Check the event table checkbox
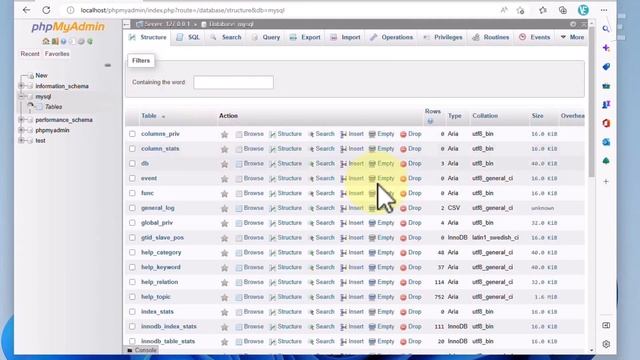Screen dimensions: 640x360 (x=132, y=178)
